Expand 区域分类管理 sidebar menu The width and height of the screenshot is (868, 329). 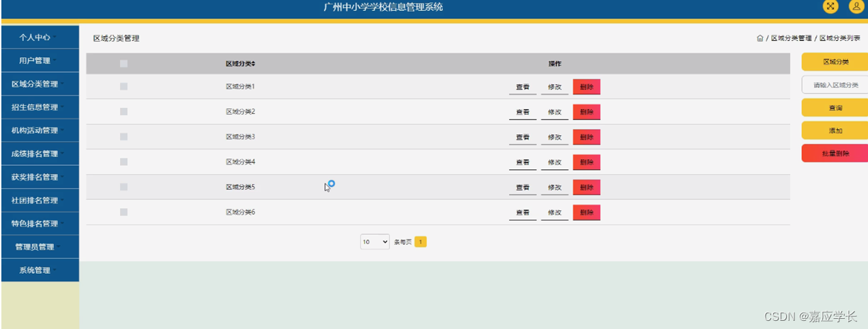(40, 84)
